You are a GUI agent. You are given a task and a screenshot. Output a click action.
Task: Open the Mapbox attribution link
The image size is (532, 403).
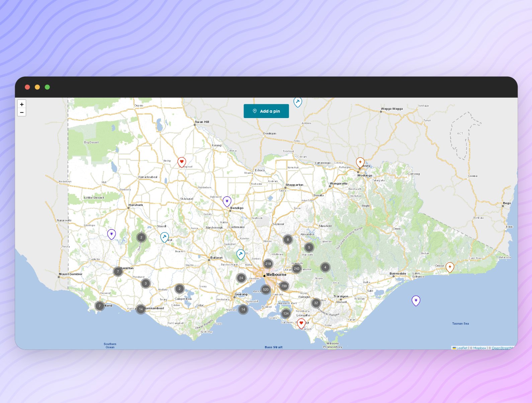(479, 348)
